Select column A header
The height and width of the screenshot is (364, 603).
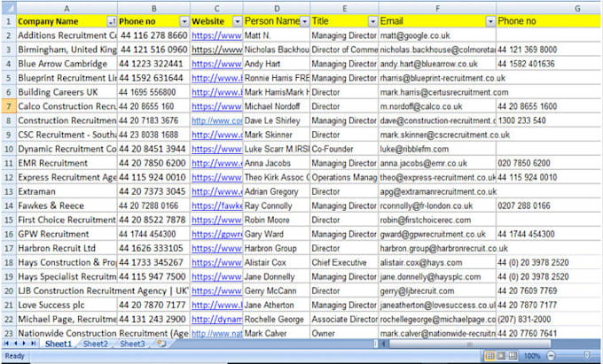[67, 8]
